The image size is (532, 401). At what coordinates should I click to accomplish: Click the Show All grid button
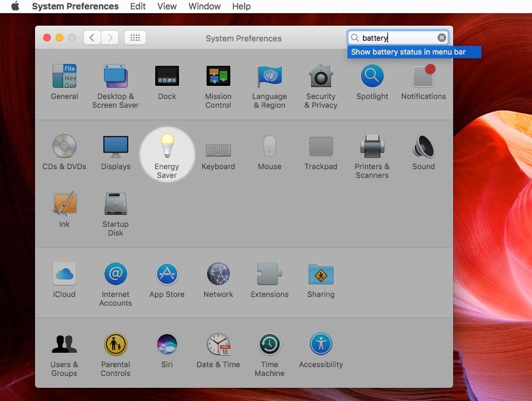click(135, 38)
